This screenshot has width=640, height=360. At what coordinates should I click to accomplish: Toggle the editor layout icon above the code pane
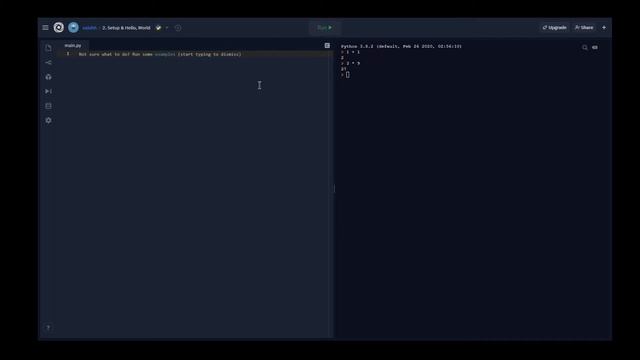(x=327, y=46)
